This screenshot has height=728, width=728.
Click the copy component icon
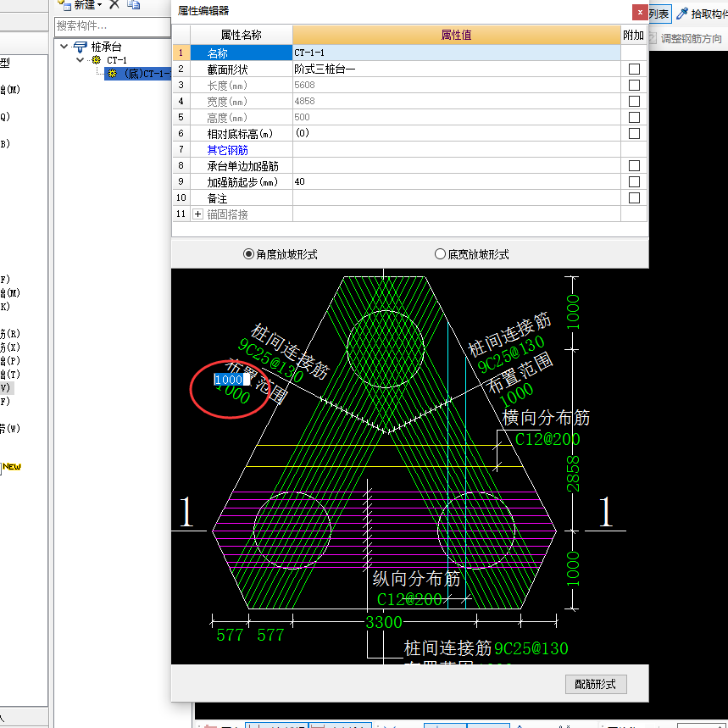[134, 4]
